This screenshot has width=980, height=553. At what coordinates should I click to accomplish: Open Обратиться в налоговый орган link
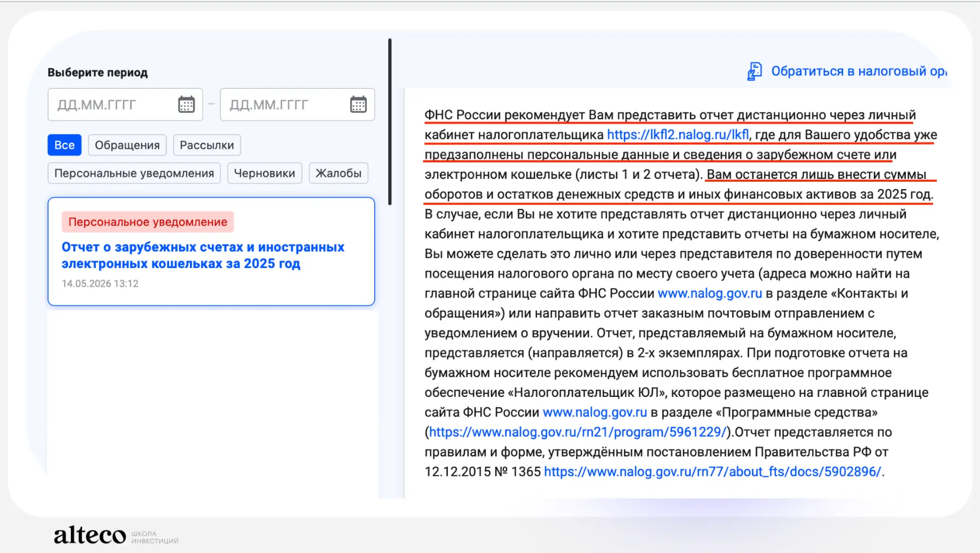point(859,71)
